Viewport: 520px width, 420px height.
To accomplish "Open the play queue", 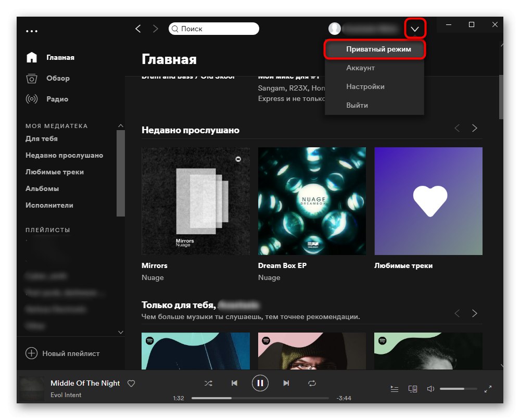I will click(x=395, y=389).
